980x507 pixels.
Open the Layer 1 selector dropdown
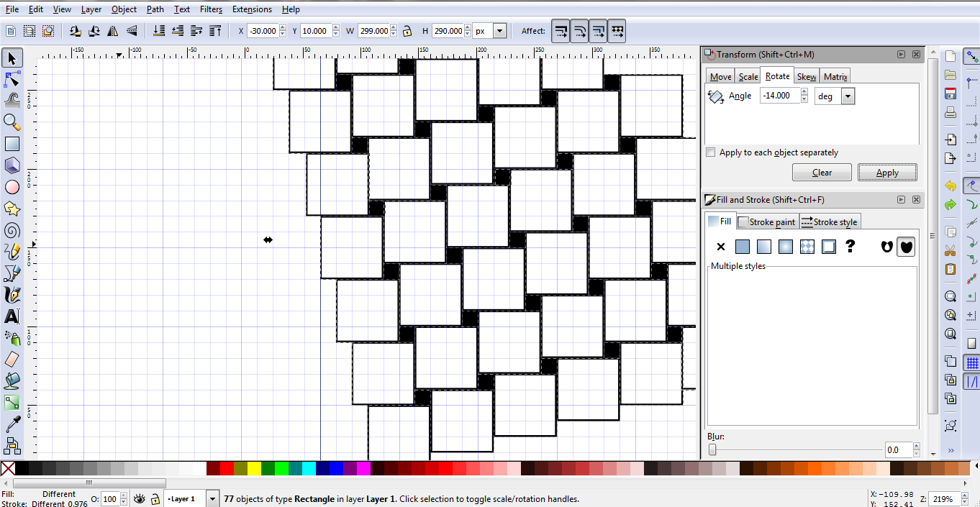pyautogui.click(x=212, y=498)
